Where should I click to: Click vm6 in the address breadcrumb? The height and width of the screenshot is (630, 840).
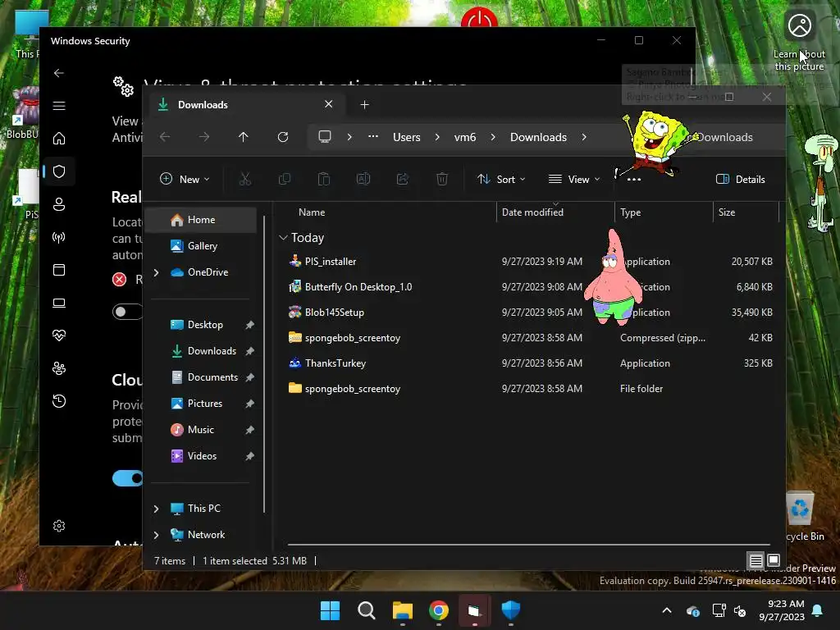coord(465,137)
